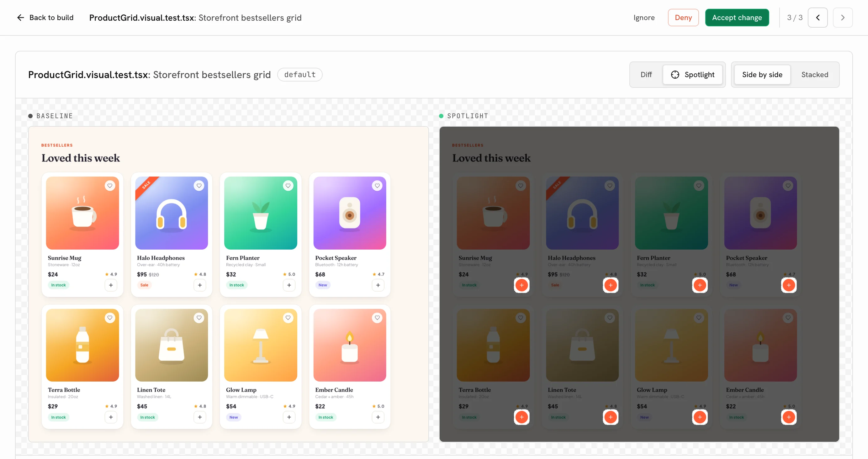Open the baseline Halo Headphones product image
868x459 pixels.
point(172,213)
